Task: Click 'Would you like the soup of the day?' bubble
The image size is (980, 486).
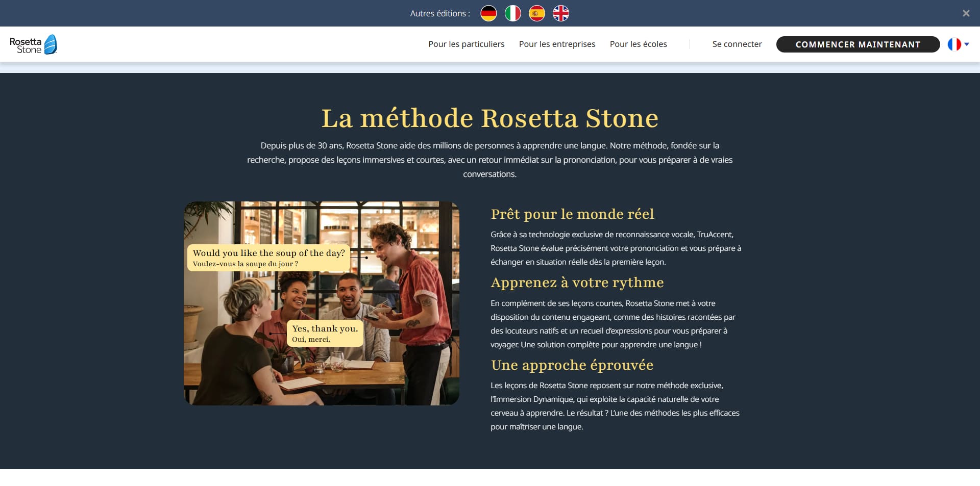Action: [268, 258]
